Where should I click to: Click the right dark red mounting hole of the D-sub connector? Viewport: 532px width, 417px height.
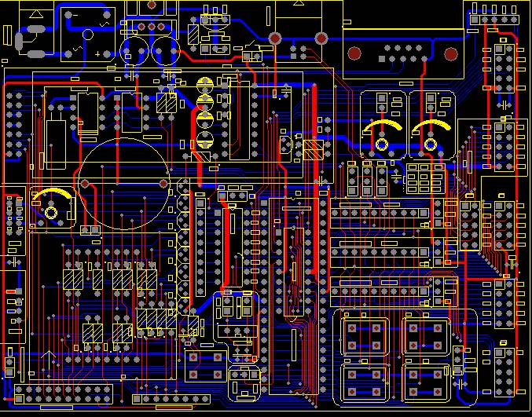coord(451,54)
